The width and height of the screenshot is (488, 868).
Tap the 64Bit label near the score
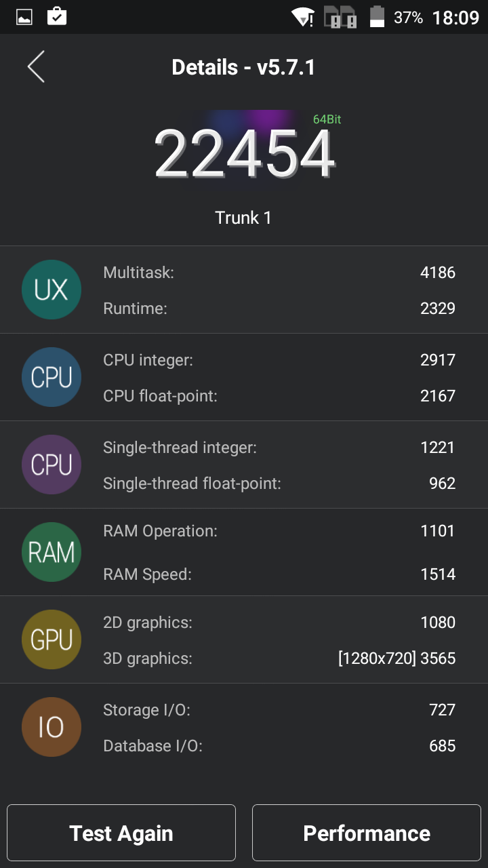pyautogui.click(x=327, y=119)
